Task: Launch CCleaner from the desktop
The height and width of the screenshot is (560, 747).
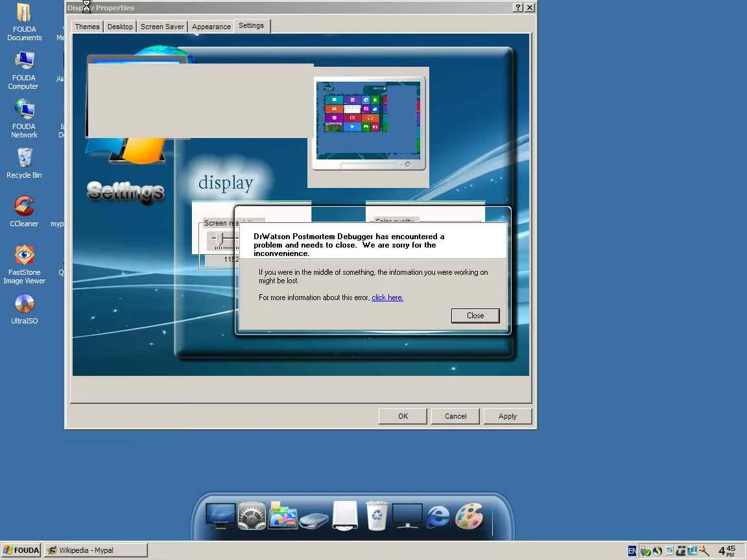Action: (x=24, y=212)
